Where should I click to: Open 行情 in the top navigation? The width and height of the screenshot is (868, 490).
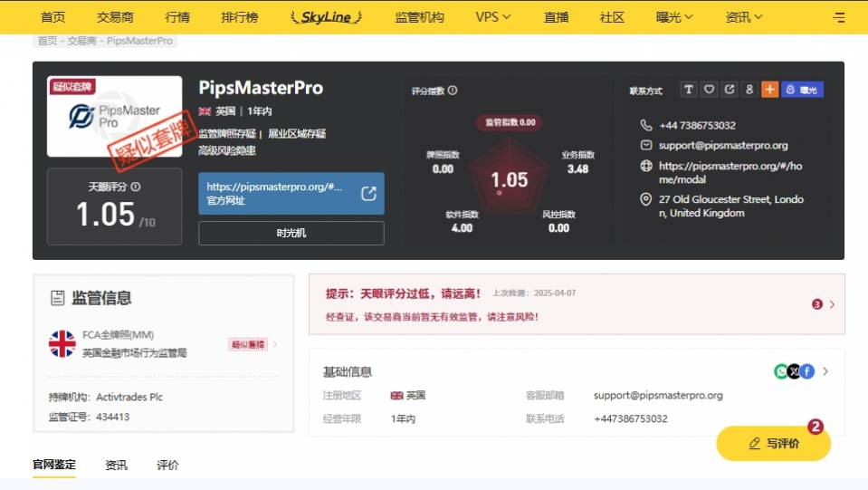point(177,17)
